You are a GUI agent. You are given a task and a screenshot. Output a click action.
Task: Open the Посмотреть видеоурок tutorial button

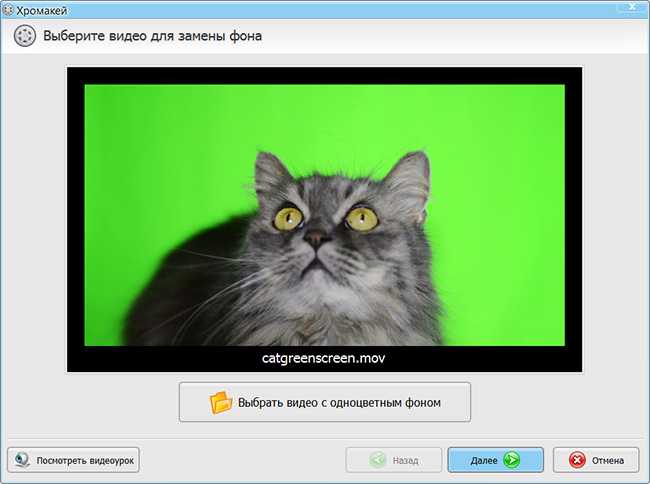coord(73,460)
